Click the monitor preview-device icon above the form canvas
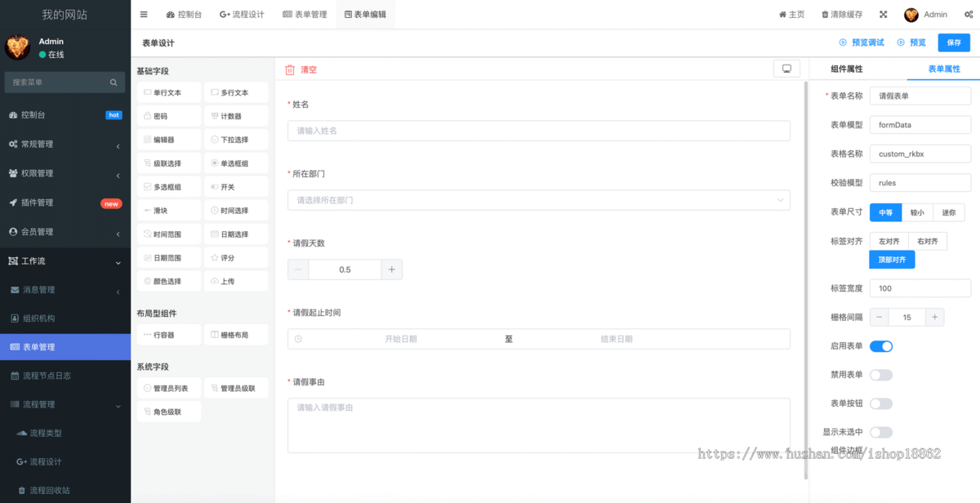This screenshot has height=503, width=980. tap(786, 69)
